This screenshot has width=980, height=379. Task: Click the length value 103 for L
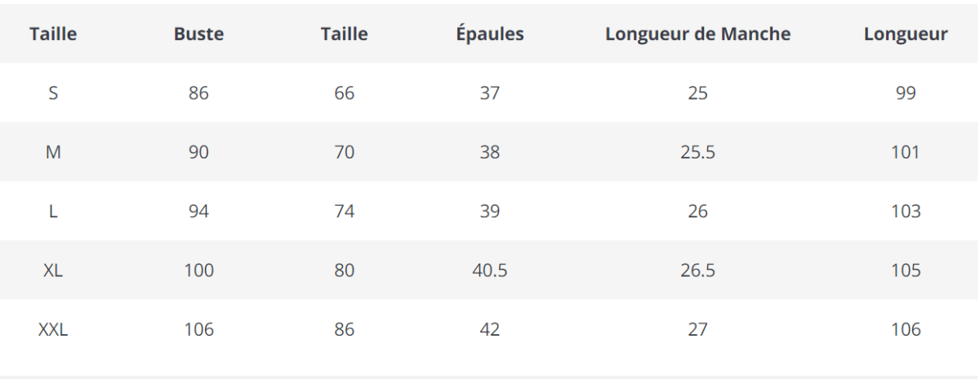[x=906, y=212]
